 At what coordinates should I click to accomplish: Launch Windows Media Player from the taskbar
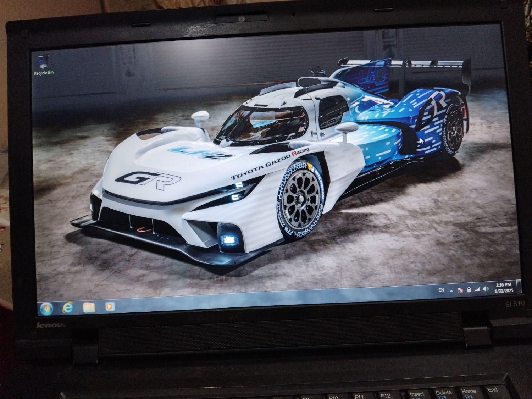point(110,306)
